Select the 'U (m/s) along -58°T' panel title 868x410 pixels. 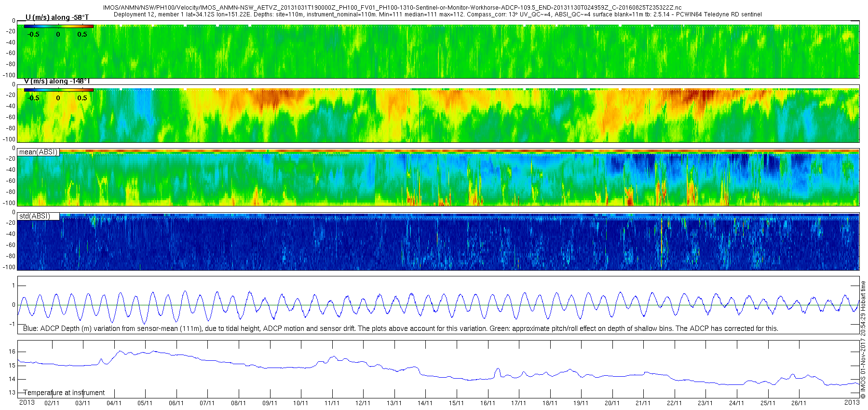point(57,17)
